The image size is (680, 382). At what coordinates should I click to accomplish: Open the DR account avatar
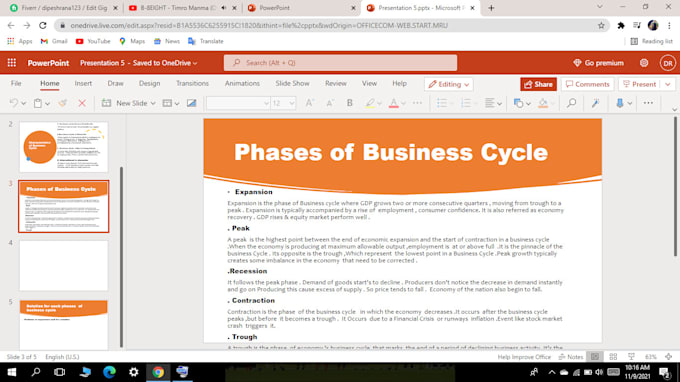pos(667,63)
